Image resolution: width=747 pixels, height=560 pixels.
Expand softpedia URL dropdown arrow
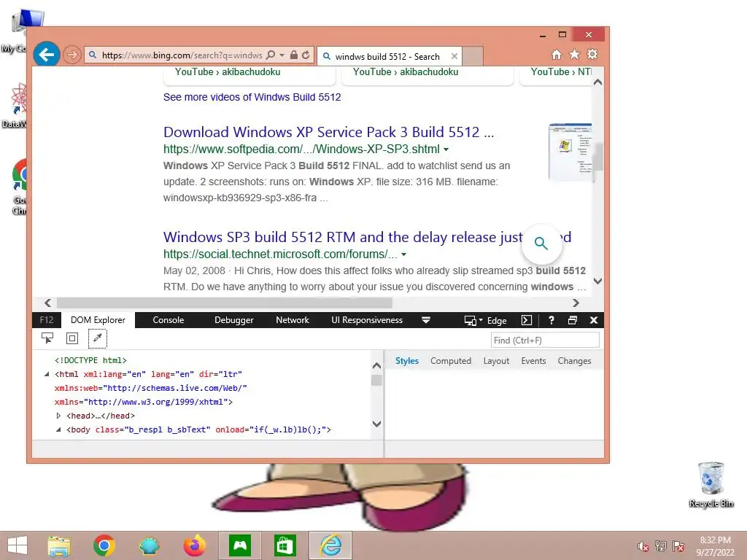tap(446, 149)
